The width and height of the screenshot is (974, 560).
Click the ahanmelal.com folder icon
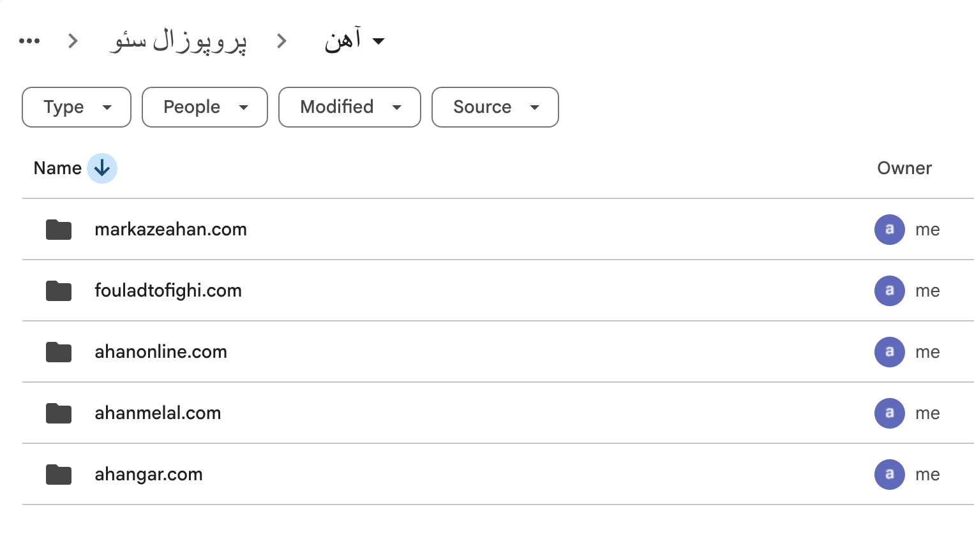coord(58,413)
